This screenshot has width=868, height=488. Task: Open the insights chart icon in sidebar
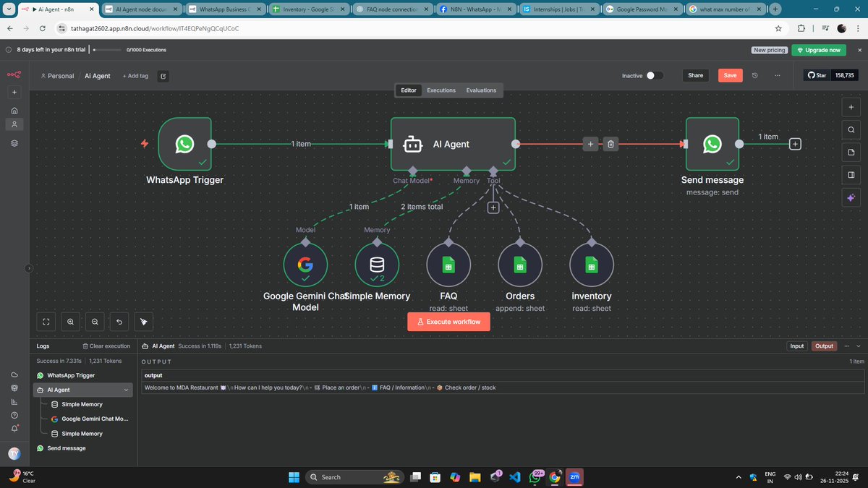click(x=14, y=401)
